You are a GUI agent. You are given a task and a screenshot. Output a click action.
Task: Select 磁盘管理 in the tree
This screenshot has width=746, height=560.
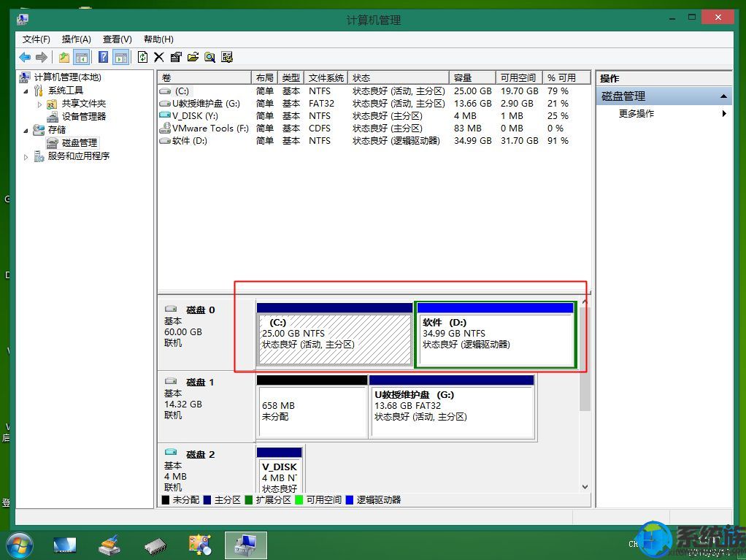(80, 142)
